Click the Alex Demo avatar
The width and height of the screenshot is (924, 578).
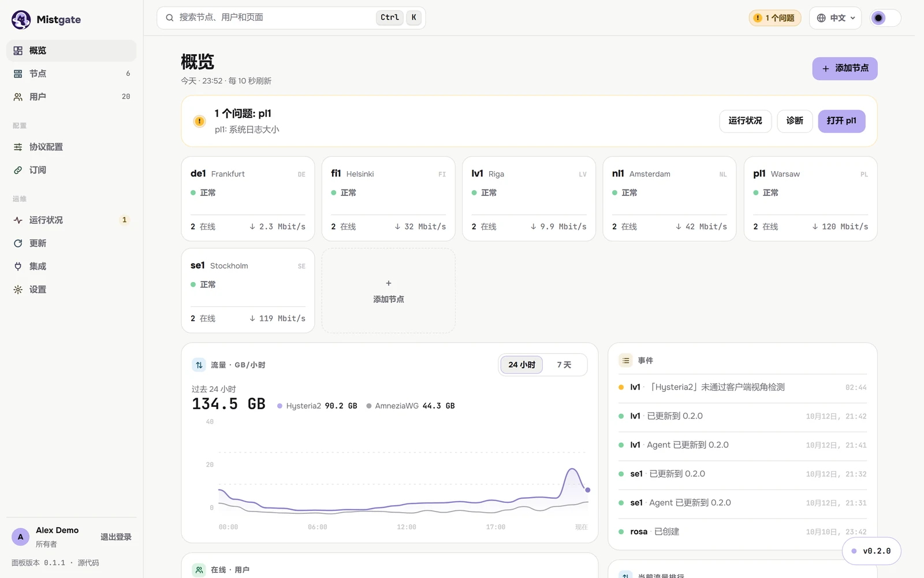tap(20, 537)
